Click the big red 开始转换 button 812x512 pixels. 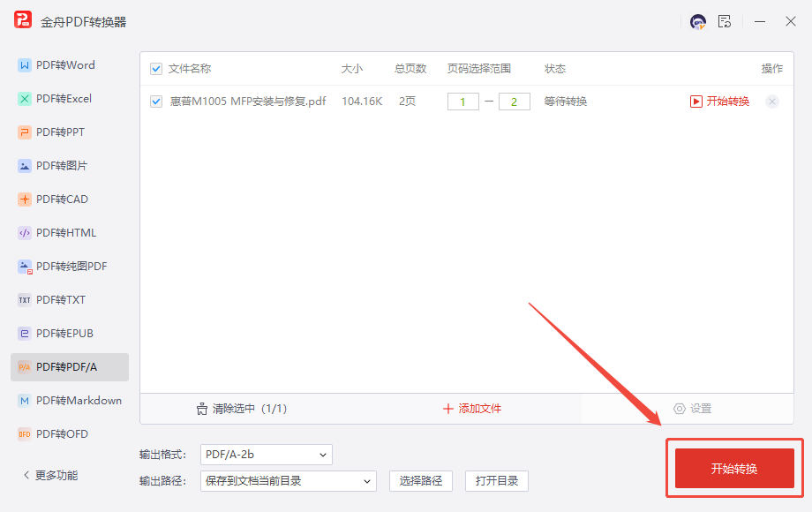tap(734, 469)
